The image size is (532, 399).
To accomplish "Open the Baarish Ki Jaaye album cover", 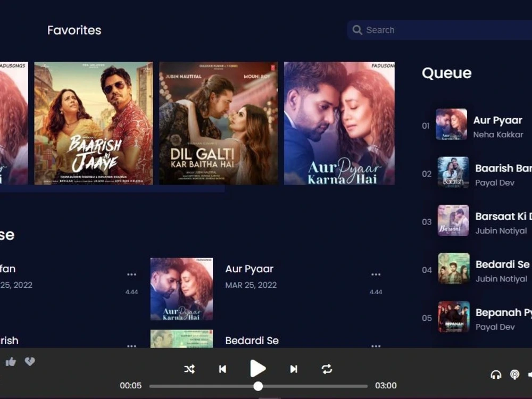I will tap(94, 123).
